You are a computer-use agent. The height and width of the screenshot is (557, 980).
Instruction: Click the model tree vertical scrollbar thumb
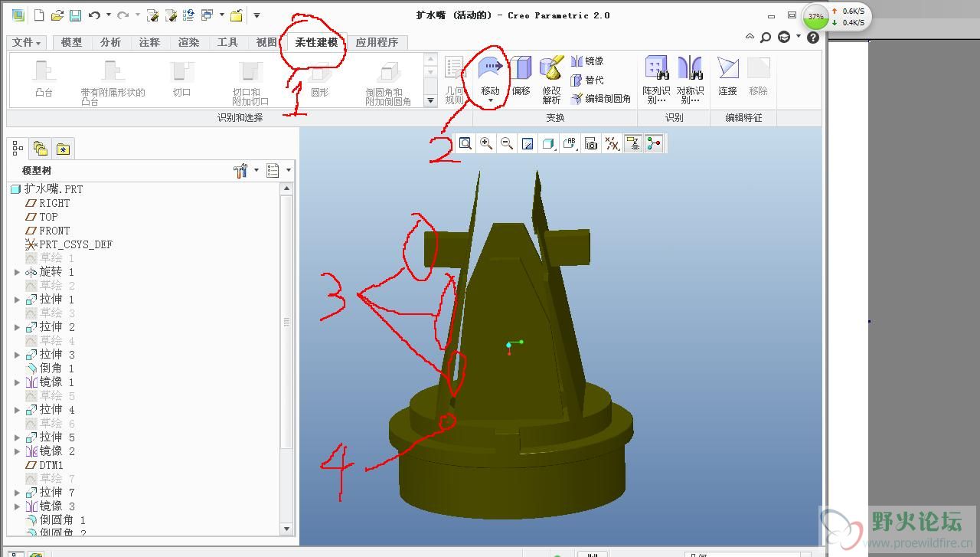(287, 322)
